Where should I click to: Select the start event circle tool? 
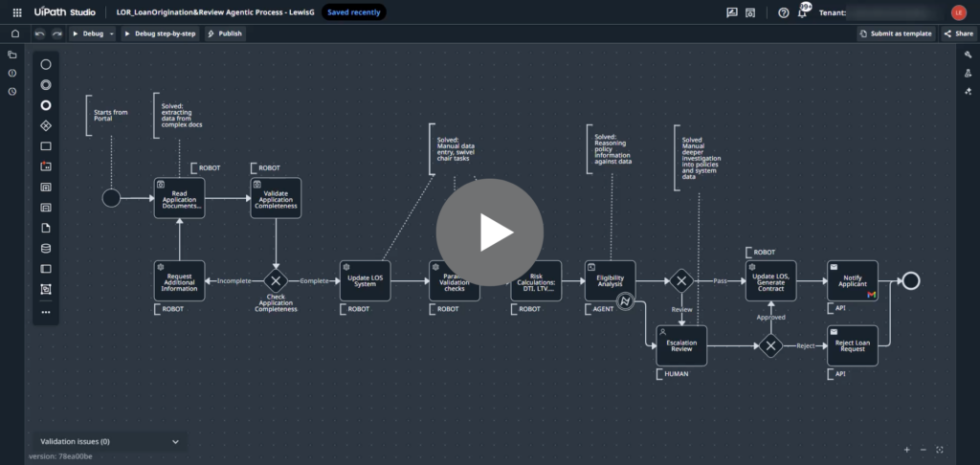[46, 65]
